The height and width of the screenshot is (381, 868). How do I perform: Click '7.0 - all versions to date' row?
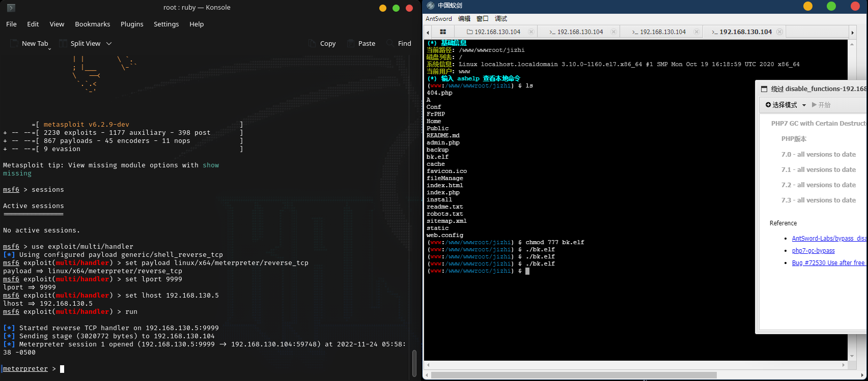(819, 154)
